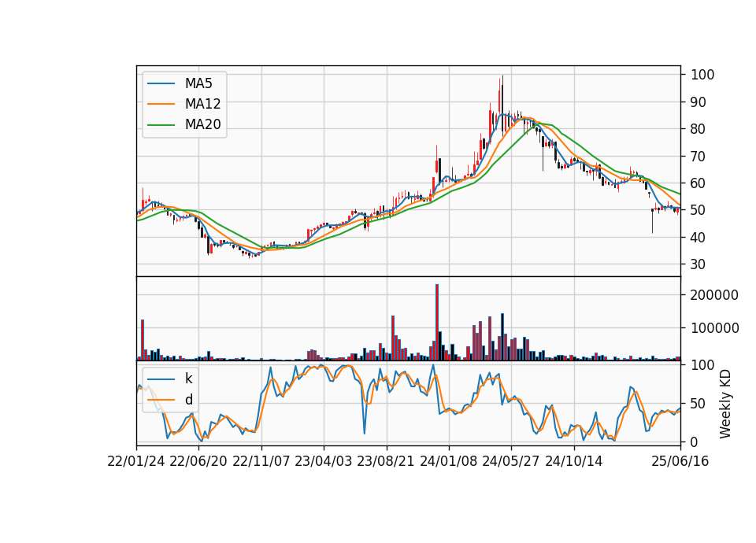Click the 23/04/03 date tick label
Viewport: 756px width, 543px height.
click(323, 461)
